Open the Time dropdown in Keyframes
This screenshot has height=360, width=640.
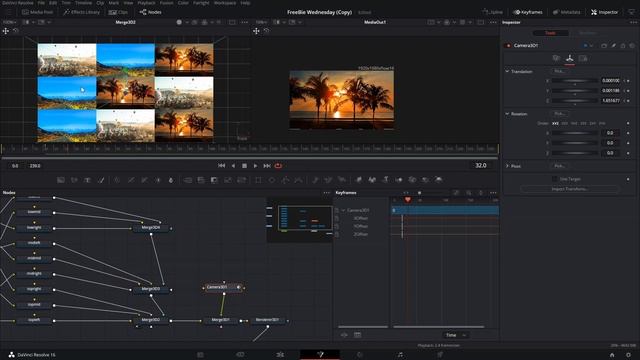(x=456, y=335)
